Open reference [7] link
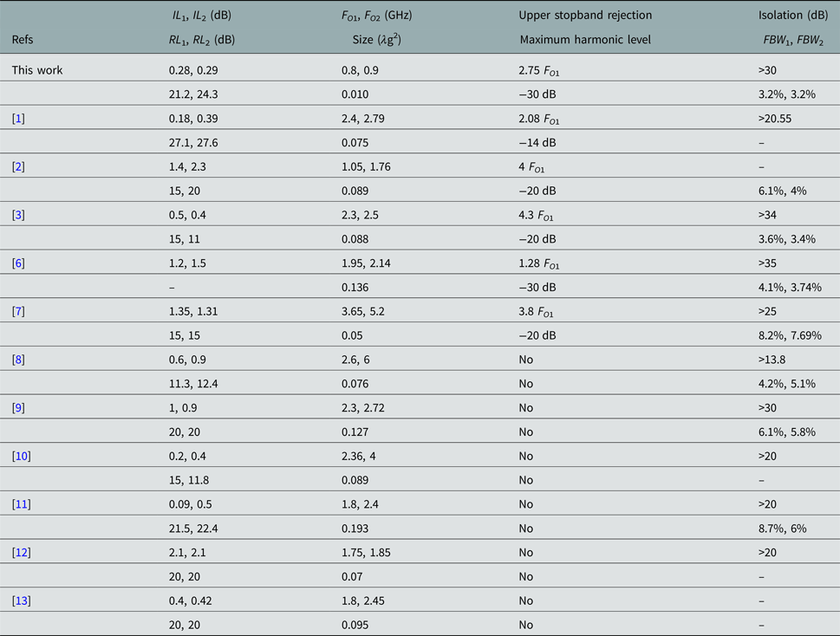The height and width of the screenshot is (636, 840). pos(18,311)
